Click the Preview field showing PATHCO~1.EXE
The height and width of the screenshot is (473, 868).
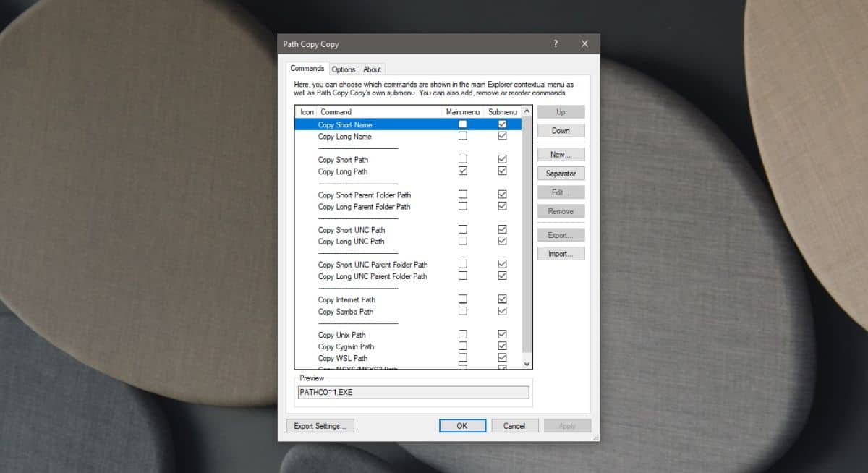tap(413, 392)
